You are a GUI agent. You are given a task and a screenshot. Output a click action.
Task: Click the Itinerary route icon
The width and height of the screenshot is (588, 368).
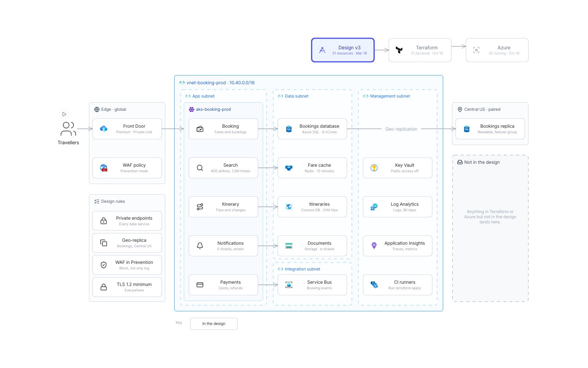(200, 207)
